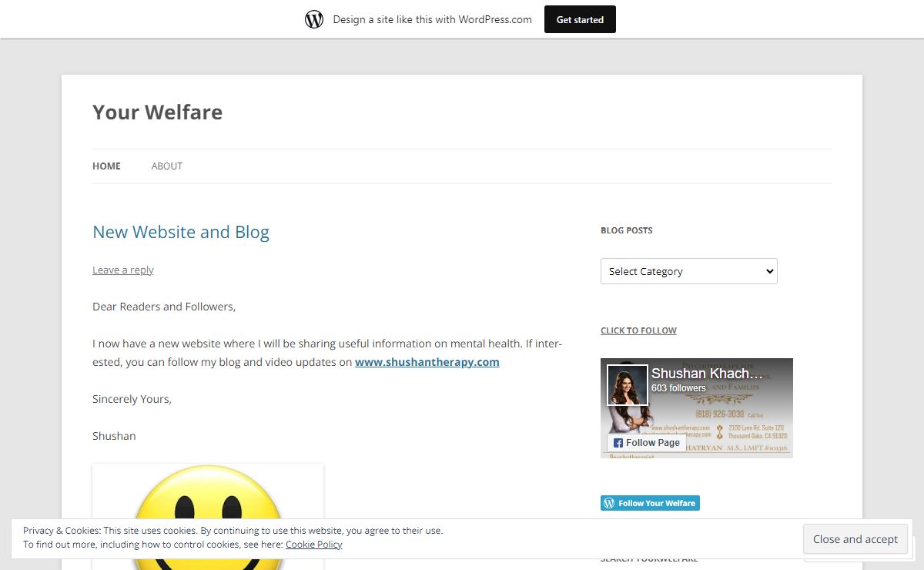Viewport: 924px width, 570px height.
Task: Click the Leave a reply link
Action: [x=123, y=270]
